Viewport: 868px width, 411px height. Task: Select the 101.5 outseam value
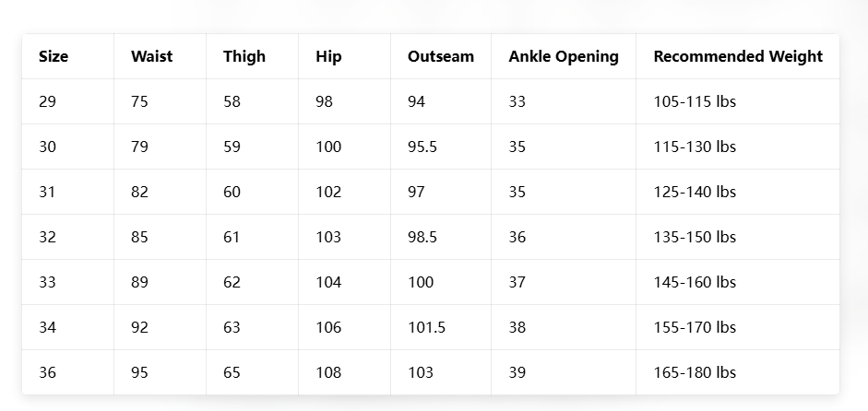click(x=426, y=327)
